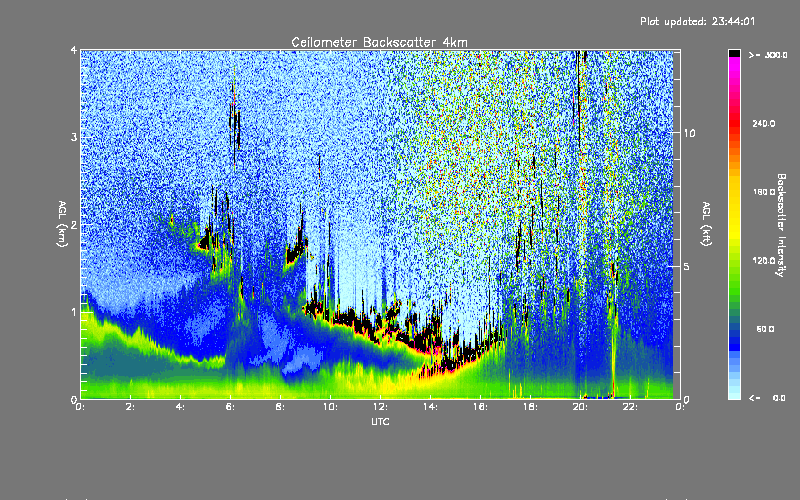Click the '4' tick on the km axis
This screenshot has width=800, height=500.
(74, 51)
